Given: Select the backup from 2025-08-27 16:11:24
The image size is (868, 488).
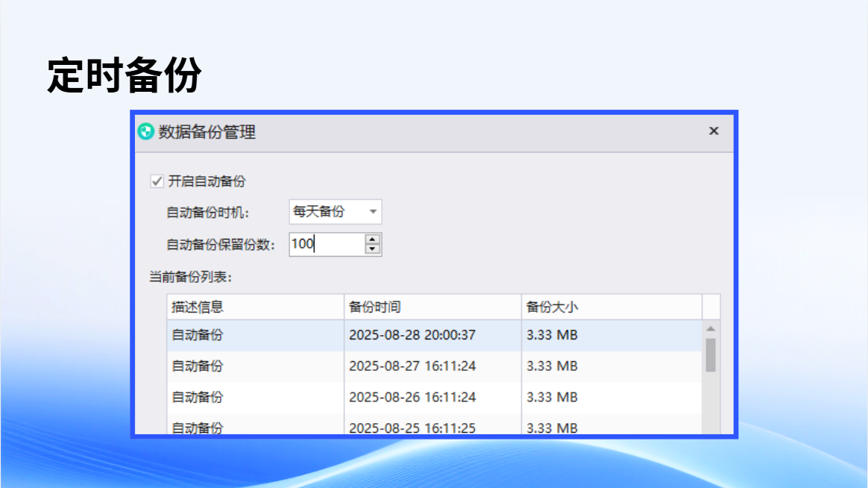Looking at the screenshot, I should tap(435, 366).
